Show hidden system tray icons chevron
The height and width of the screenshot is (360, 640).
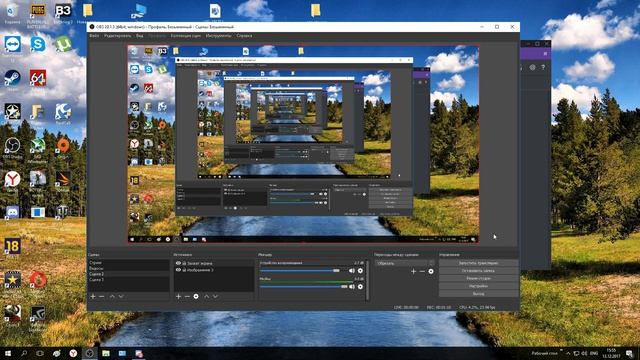click(x=568, y=353)
